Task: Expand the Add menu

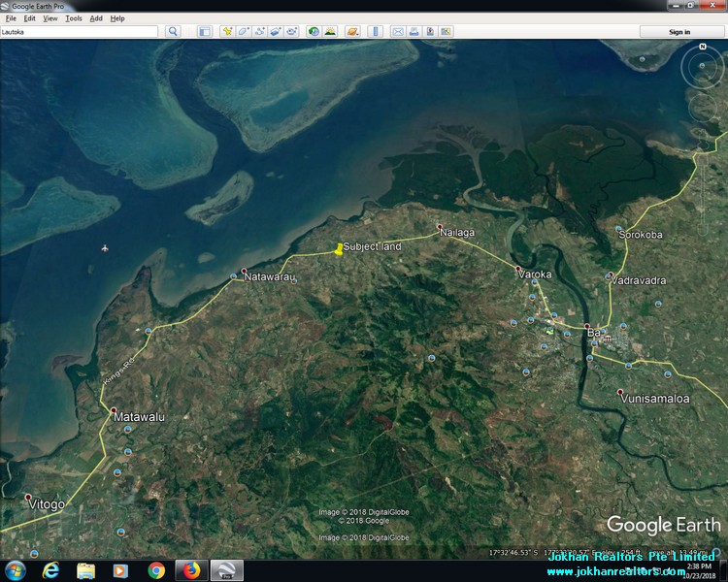Action: pos(96,18)
